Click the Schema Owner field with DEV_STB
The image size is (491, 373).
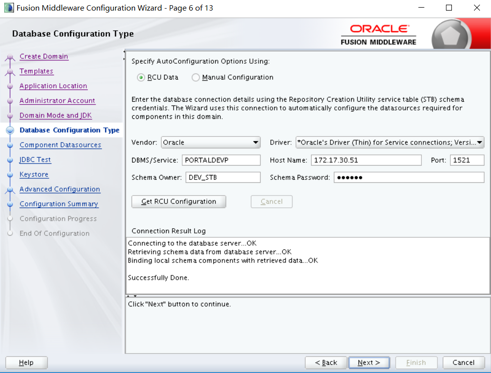[223, 177]
